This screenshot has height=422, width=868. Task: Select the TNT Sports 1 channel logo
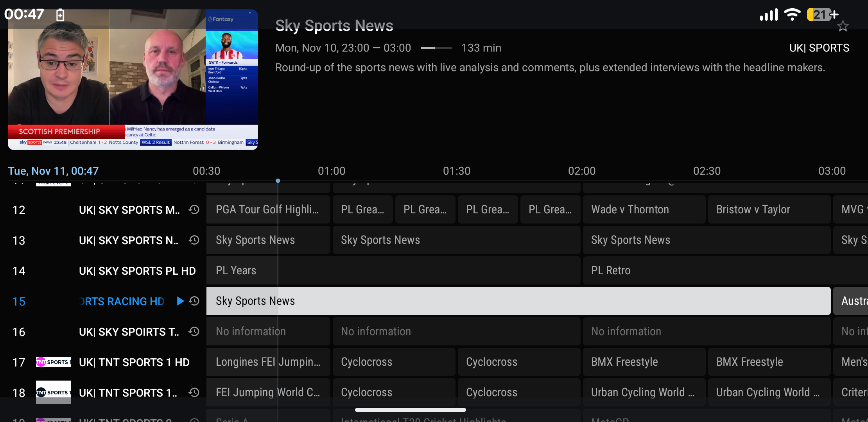coord(54,362)
